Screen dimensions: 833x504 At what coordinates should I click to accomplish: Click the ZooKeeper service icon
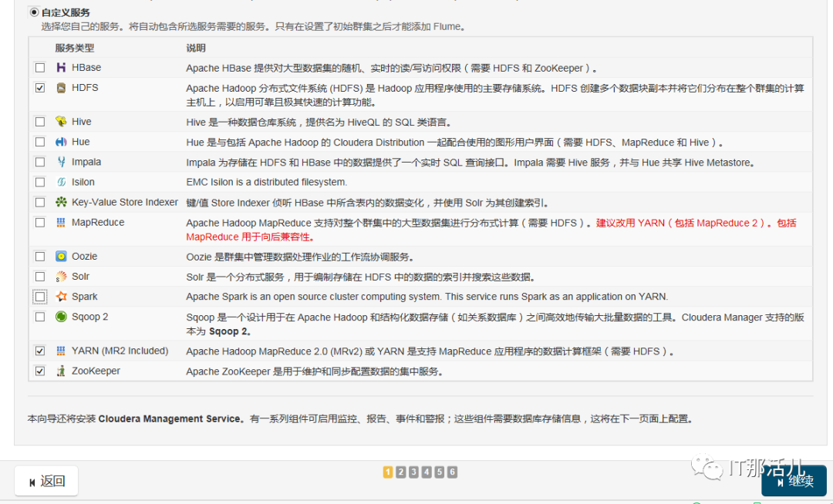tap(61, 371)
